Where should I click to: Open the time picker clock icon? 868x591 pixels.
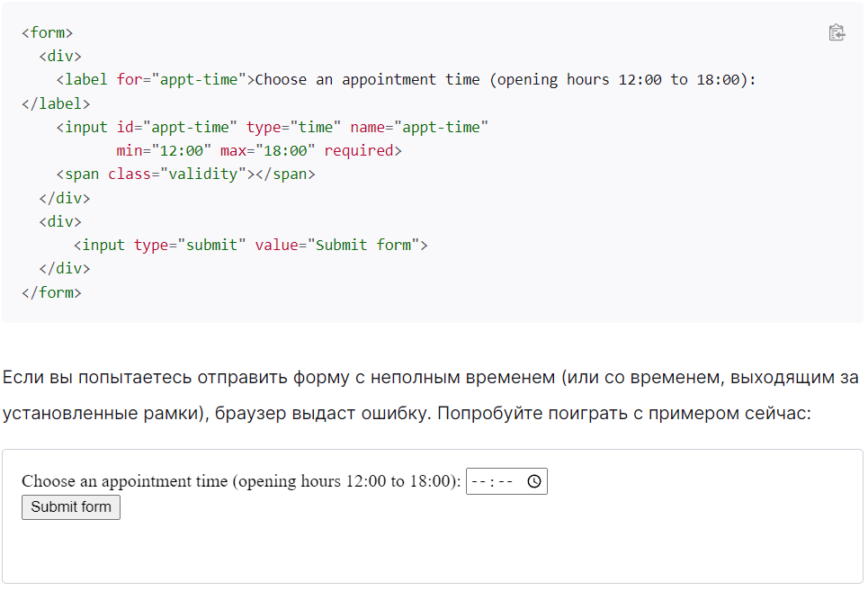tap(533, 481)
